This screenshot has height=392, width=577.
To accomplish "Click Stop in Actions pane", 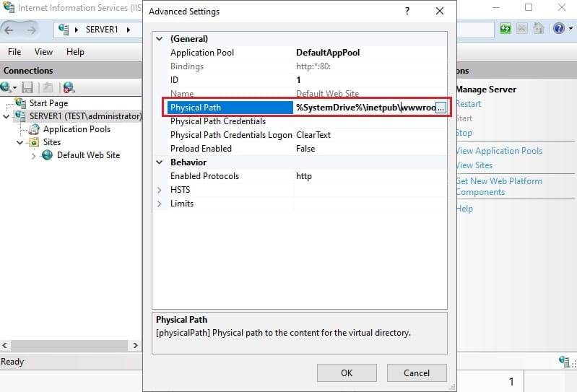I will tap(464, 133).
